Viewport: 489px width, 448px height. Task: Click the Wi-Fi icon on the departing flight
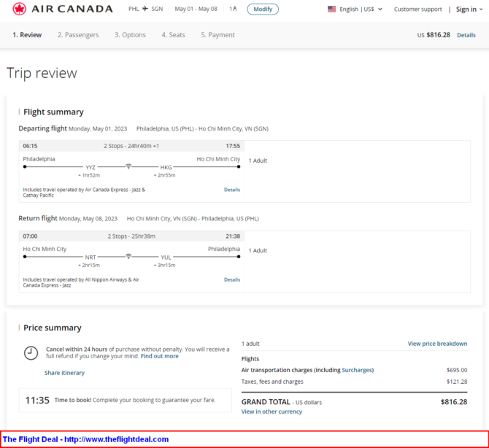click(128, 166)
